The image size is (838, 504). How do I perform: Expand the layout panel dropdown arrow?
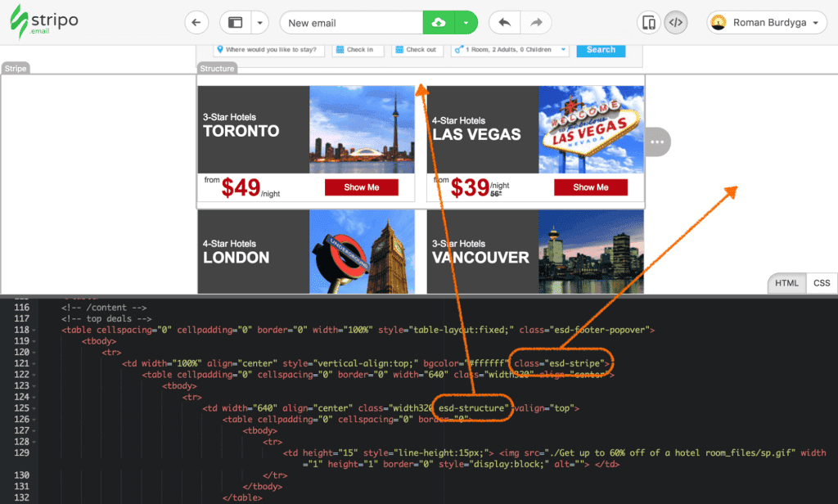(x=259, y=23)
